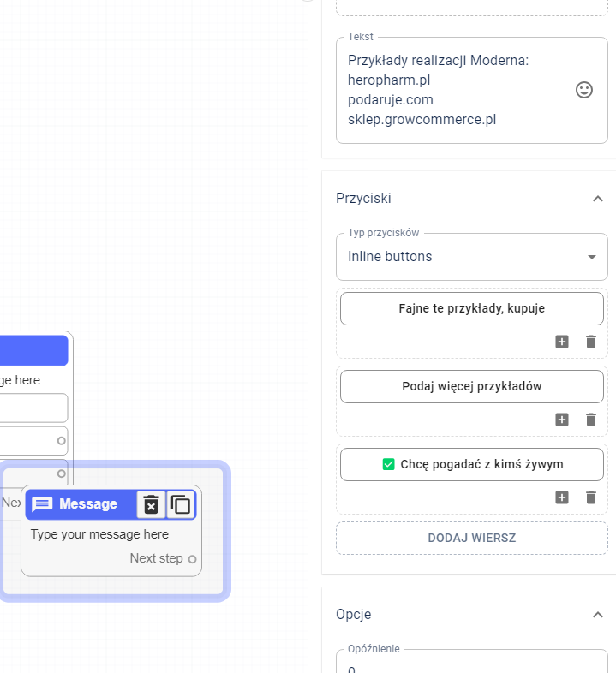Click the 'Fajne te przykłady, kupuje' button

(471, 309)
